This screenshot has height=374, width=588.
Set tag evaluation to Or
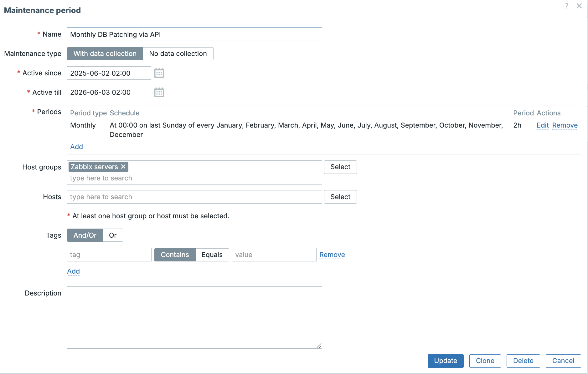point(113,235)
